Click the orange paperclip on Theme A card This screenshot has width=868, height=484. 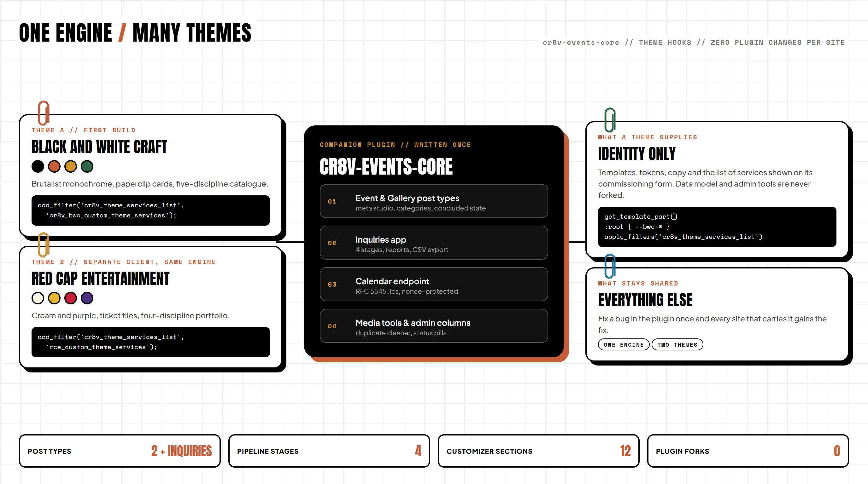pos(44,113)
